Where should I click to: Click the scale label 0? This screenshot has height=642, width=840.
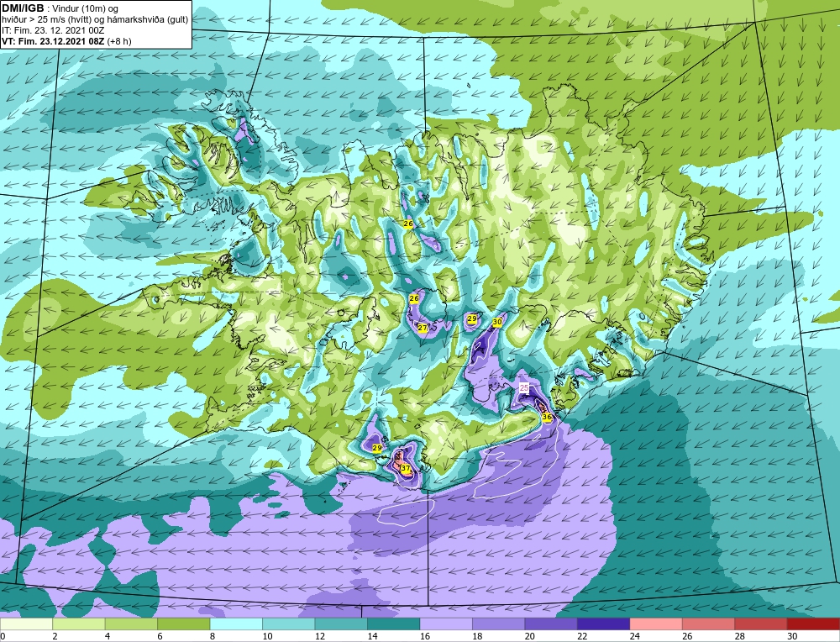point(3,636)
